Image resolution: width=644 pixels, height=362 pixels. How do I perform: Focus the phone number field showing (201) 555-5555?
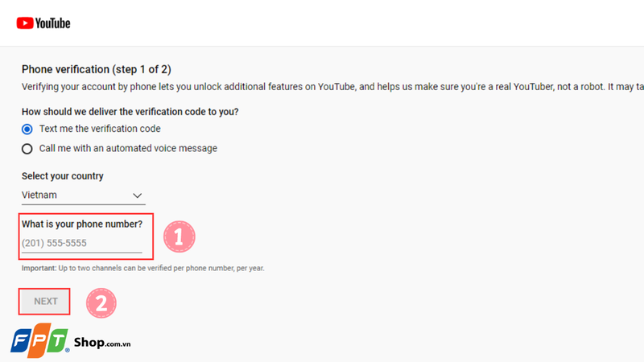pos(81,243)
